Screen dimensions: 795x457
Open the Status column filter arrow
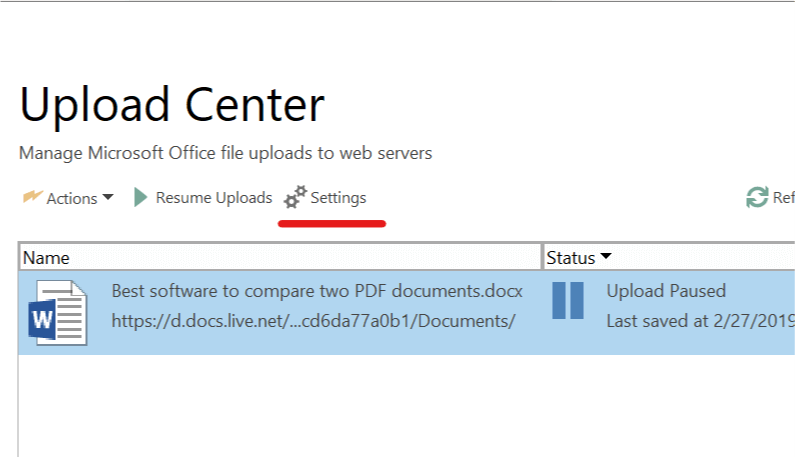(606, 256)
